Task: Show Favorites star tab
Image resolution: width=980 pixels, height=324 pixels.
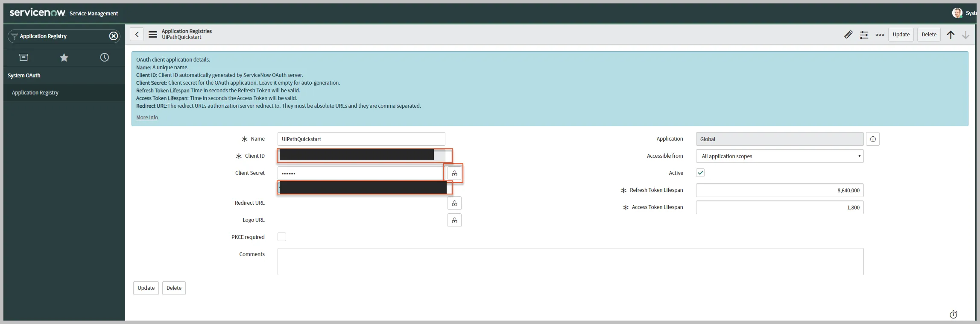Action: (64, 57)
